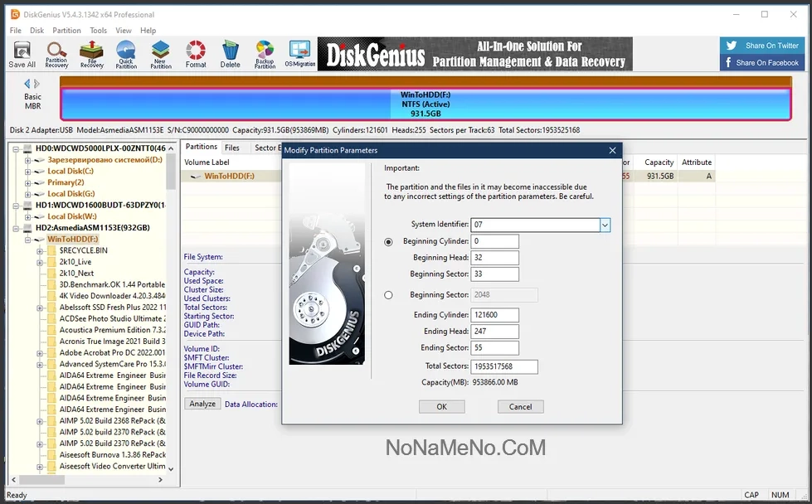
Task: Open the System Identifier dropdown
Action: click(605, 225)
